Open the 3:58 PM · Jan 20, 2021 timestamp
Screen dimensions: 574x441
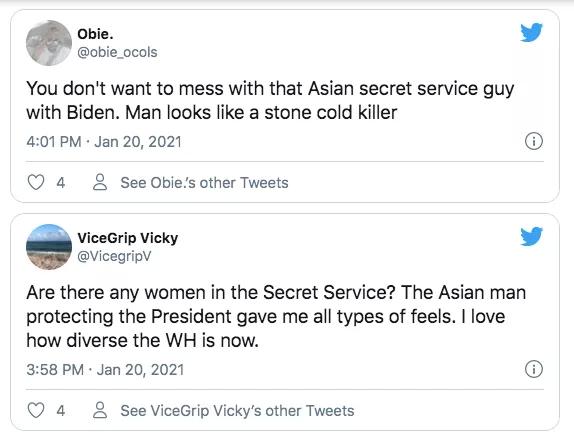105,370
